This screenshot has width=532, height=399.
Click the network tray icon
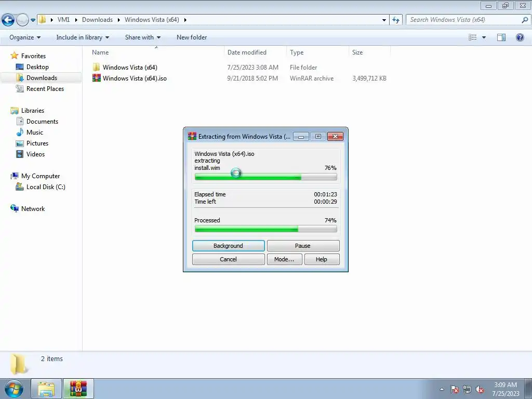coord(467,389)
